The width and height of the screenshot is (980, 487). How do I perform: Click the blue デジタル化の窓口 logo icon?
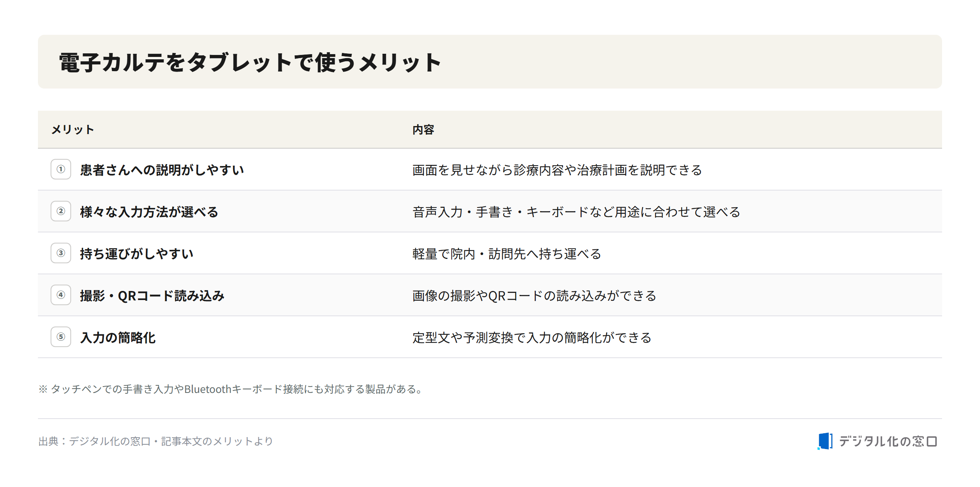click(825, 441)
